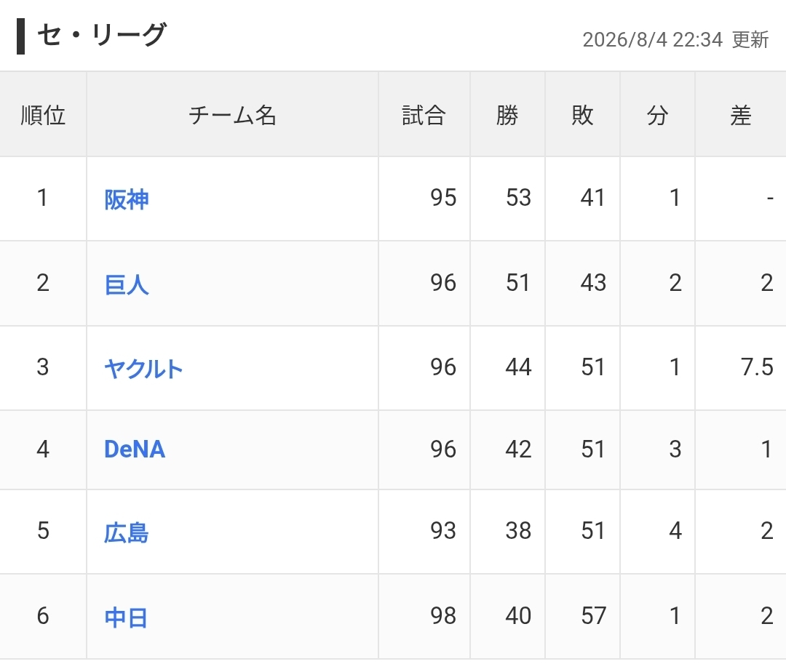The image size is (786, 672).
Task: Click 巨人's loss count 43
Action: 594,282
